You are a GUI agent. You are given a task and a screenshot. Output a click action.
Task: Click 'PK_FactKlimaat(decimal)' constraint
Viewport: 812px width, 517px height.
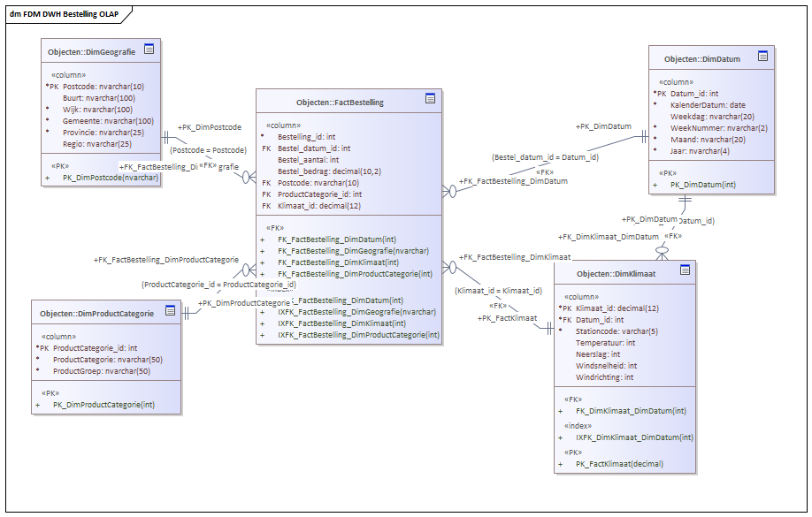(x=619, y=464)
